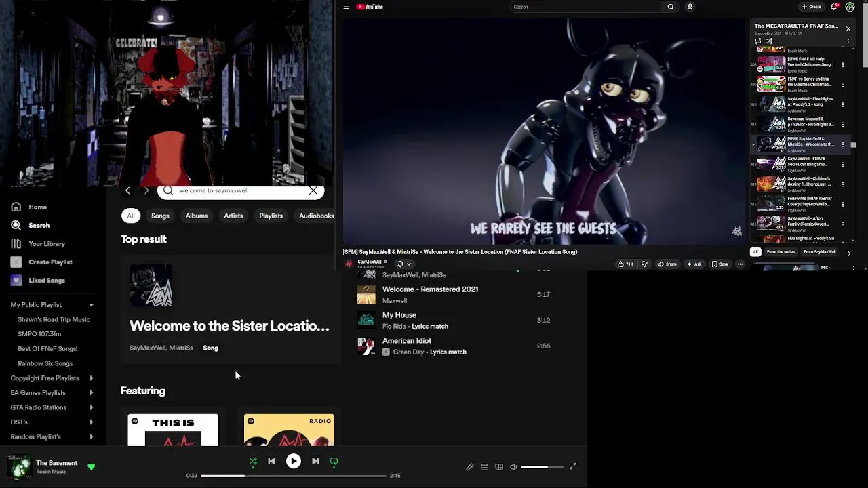Click YouTube search magnifier button
The image size is (868, 488).
tap(671, 7)
